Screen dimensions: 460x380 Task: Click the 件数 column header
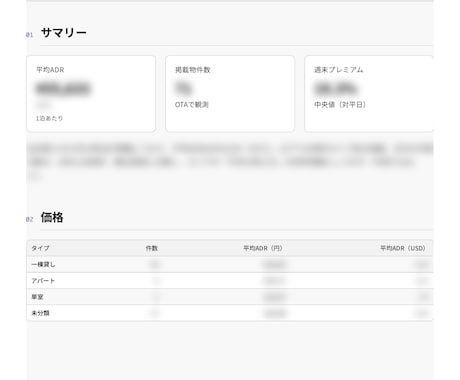point(152,248)
